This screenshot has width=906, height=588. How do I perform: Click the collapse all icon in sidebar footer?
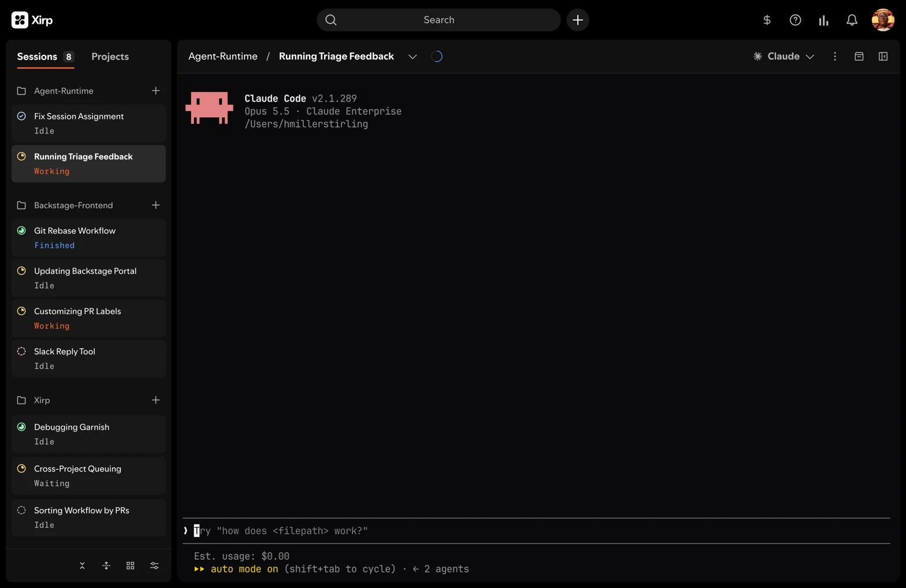(82, 565)
